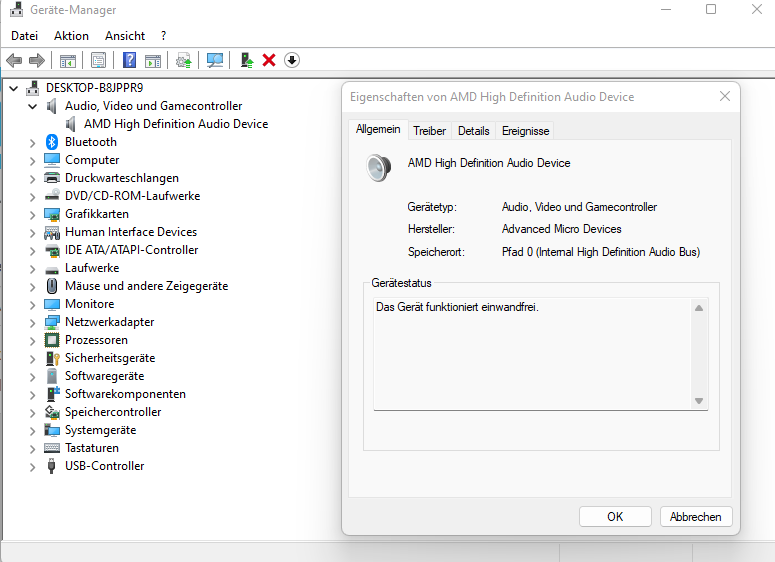Click the 'Pfad 0 (Internal High Definition Audio Bus)' value
The height and width of the screenshot is (562, 775).
(601, 252)
